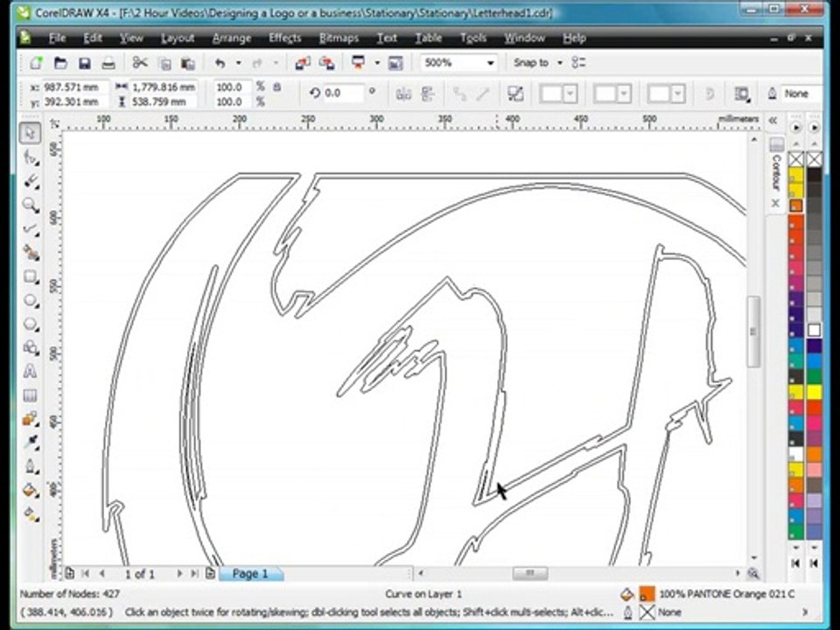Open the File menu
Viewport: 840px width, 630px height.
pos(57,38)
